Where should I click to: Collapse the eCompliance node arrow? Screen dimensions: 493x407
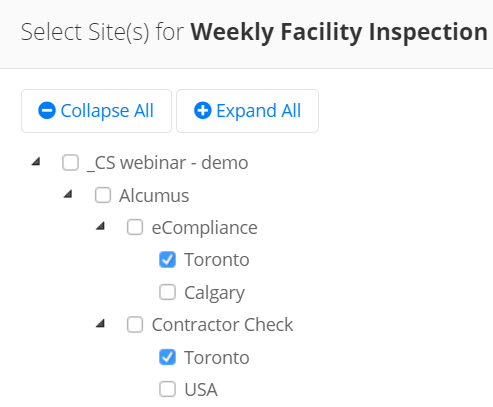100,226
